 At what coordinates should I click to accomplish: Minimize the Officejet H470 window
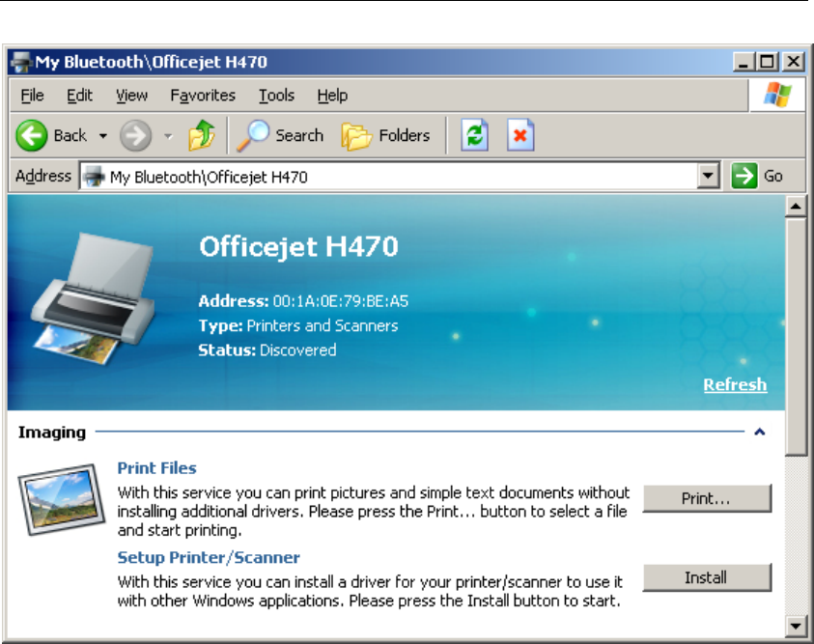pyautogui.click(x=743, y=62)
